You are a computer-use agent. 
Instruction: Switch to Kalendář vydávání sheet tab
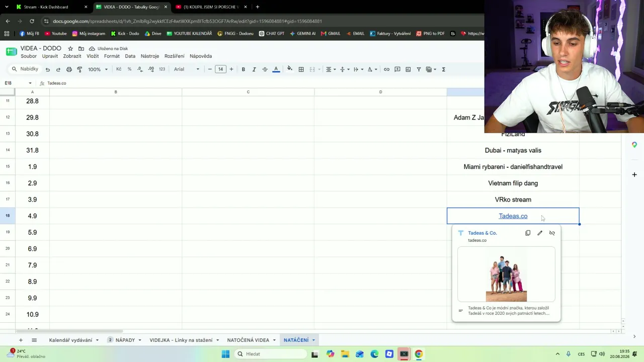(70, 340)
